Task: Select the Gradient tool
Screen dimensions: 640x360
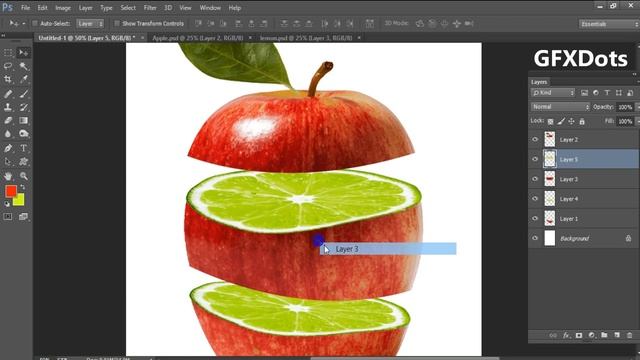Action: point(24,120)
